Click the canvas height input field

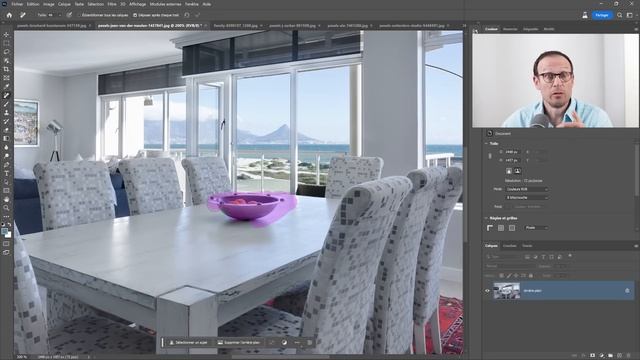point(512,160)
